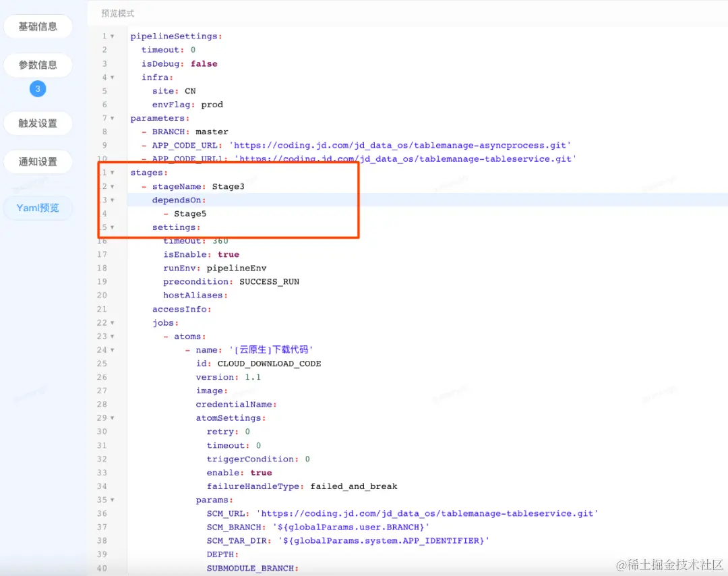Click the 'credentialName:' line
This screenshot has width=728, height=576.
pyautogui.click(x=236, y=404)
